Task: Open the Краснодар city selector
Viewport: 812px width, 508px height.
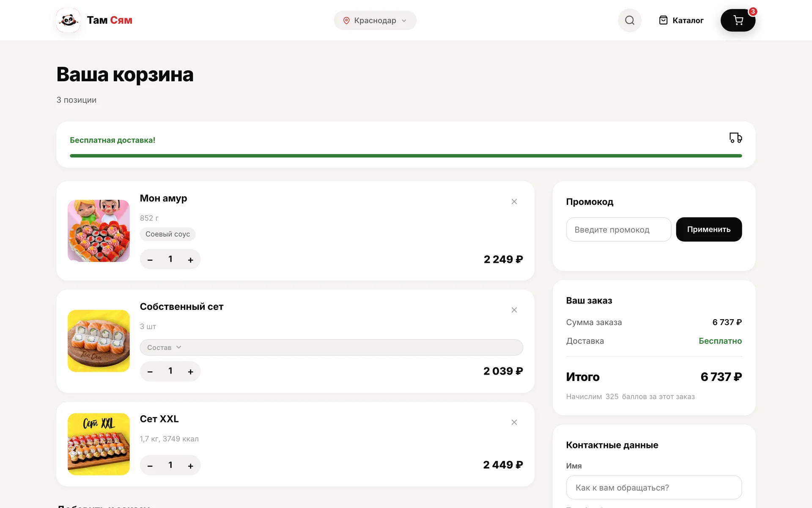Action: click(375, 20)
